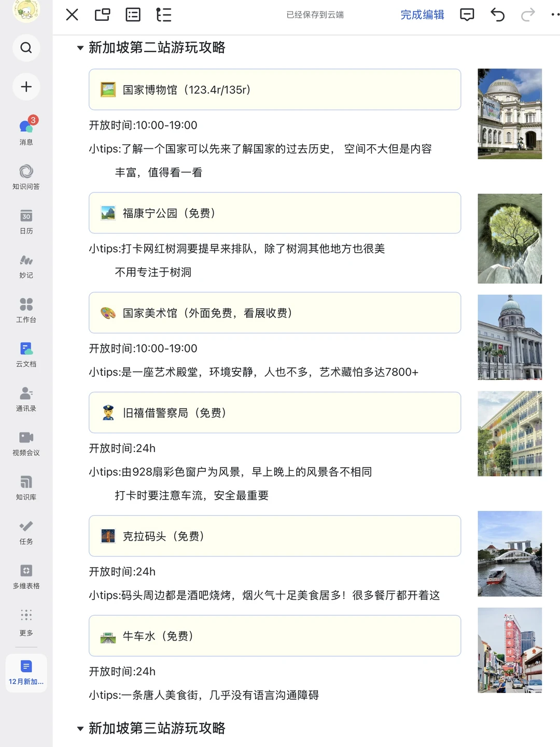Click heading text 新加坡第三站游玩攻略
The height and width of the screenshot is (747, 560).
coord(157,728)
